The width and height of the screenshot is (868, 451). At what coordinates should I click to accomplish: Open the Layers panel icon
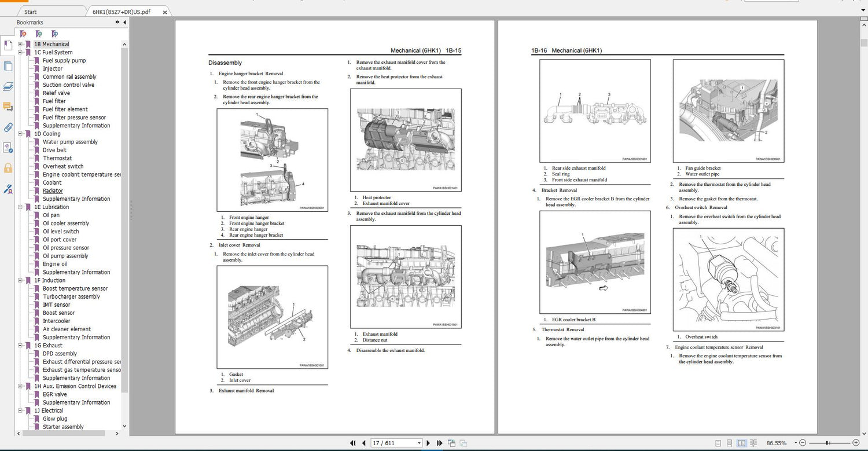pos(8,87)
